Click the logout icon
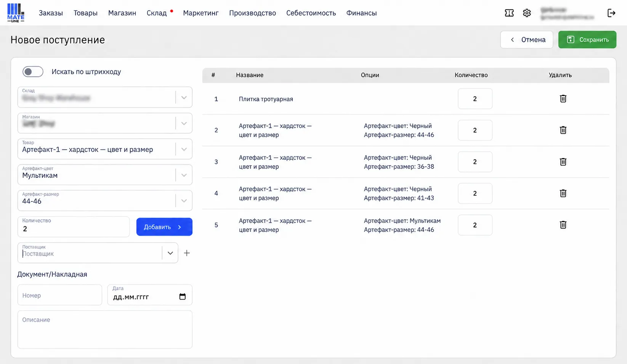627x364 pixels. pyautogui.click(x=611, y=13)
